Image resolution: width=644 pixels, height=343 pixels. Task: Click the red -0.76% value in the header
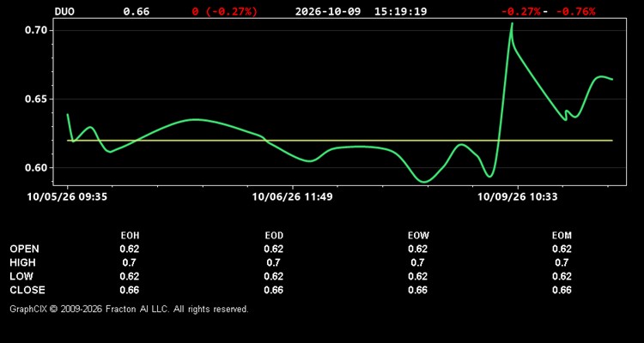(x=576, y=11)
